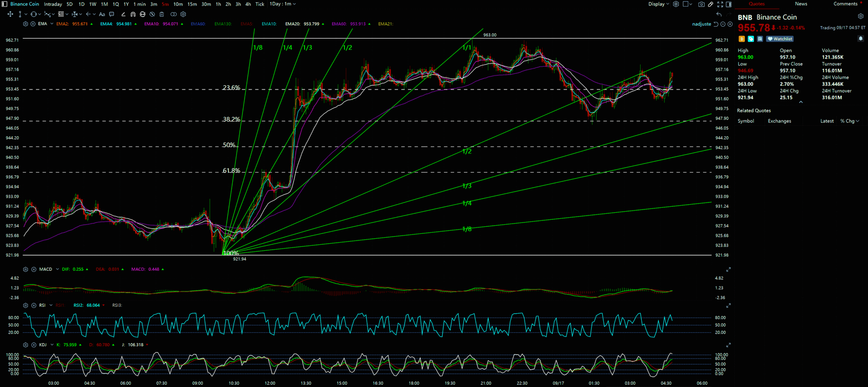Collapse the quote details chevron

(x=801, y=102)
